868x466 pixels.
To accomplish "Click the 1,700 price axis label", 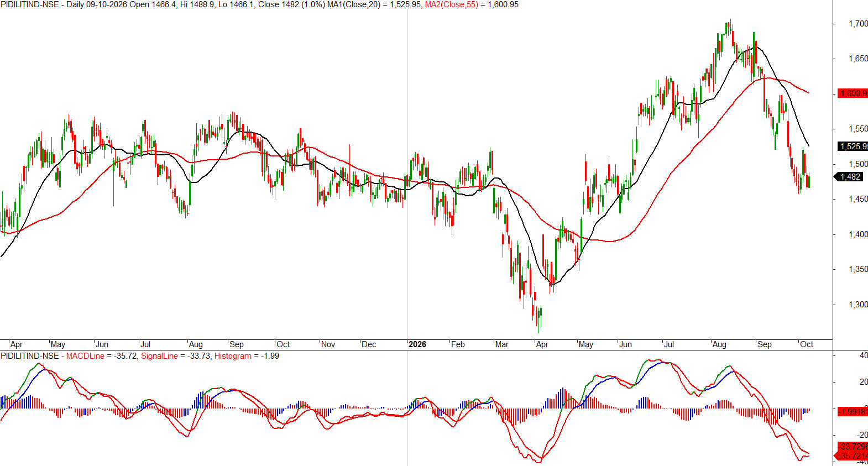I will pos(858,24).
